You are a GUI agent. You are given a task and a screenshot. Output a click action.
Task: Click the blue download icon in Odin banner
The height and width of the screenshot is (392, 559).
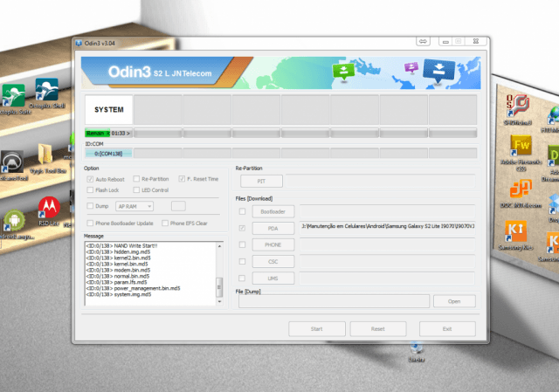point(438,71)
